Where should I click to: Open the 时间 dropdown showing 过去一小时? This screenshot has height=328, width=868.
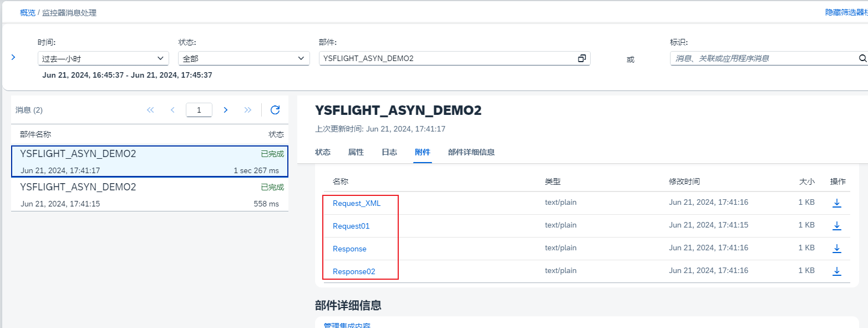click(x=103, y=58)
